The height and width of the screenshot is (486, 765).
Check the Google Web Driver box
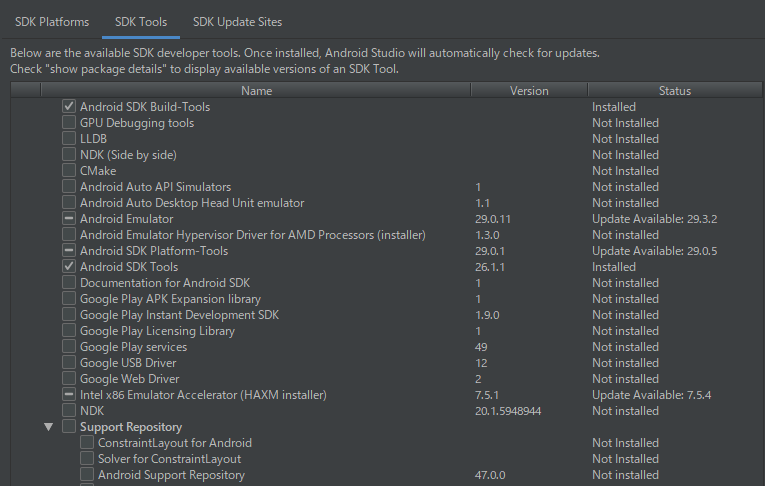tap(69, 379)
